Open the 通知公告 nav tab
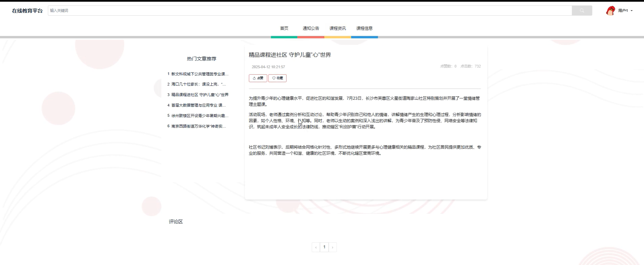The width and height of the screenshot is (644, 265). (311, 29)
